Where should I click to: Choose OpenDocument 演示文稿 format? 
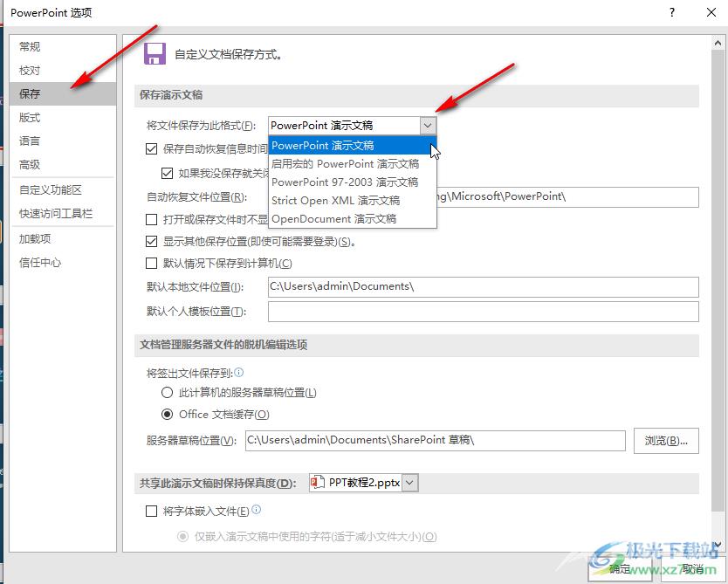point(353,218)
